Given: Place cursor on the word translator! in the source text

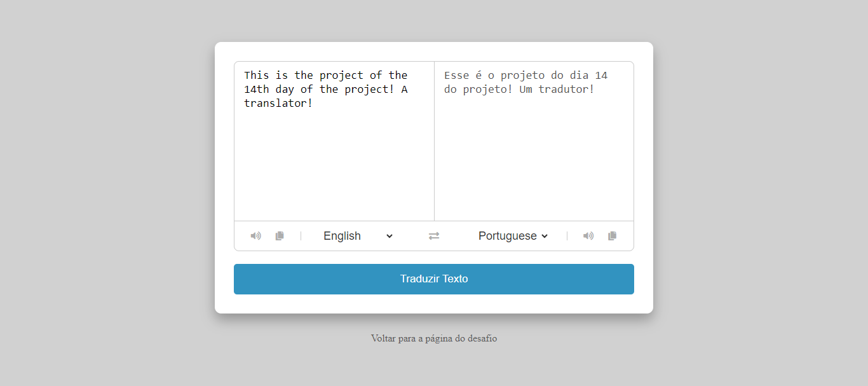Looking at the screenshot, I should [x=278, y=103].
